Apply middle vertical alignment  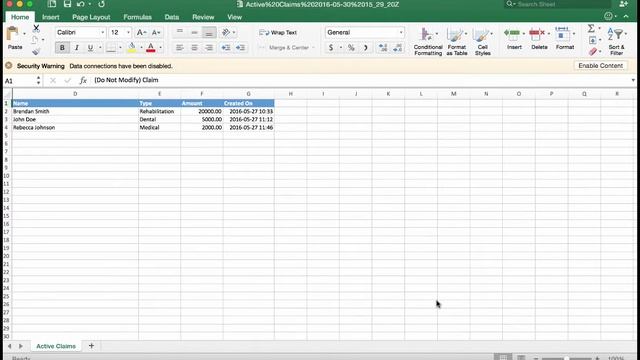(x=194, y=32)
